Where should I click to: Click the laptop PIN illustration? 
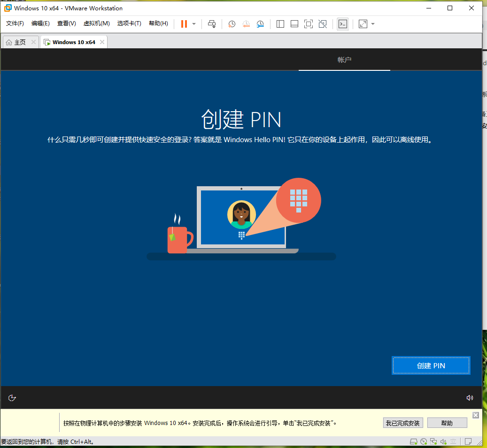click(x=241, y=219)
